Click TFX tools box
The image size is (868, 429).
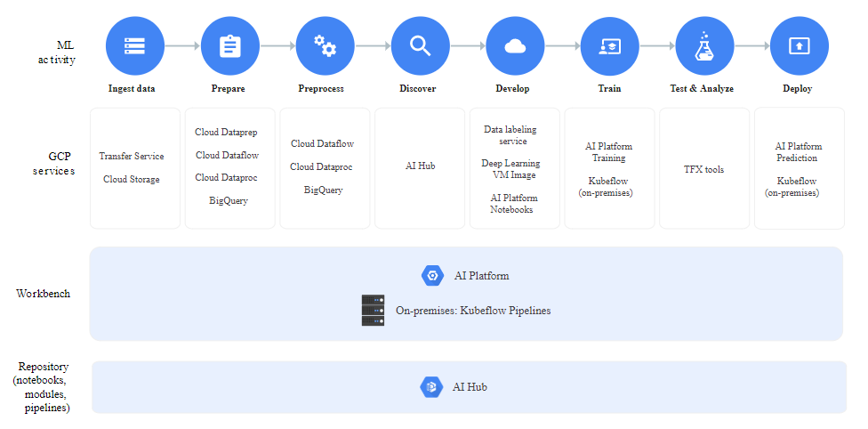[703, 169]
